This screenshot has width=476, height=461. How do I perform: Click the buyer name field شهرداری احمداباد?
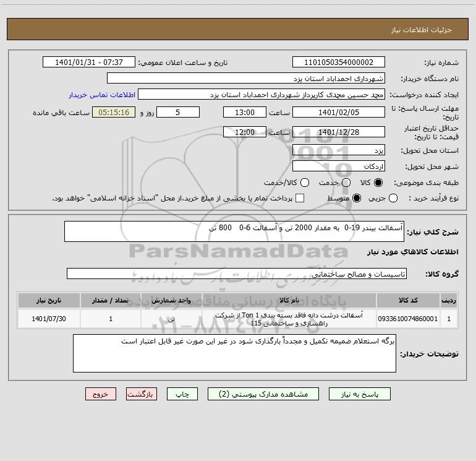click(246, 78)
